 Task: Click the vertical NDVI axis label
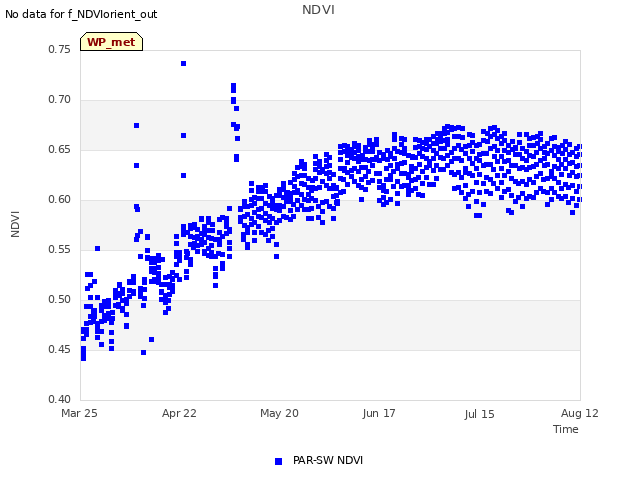(x=15, y=224)
